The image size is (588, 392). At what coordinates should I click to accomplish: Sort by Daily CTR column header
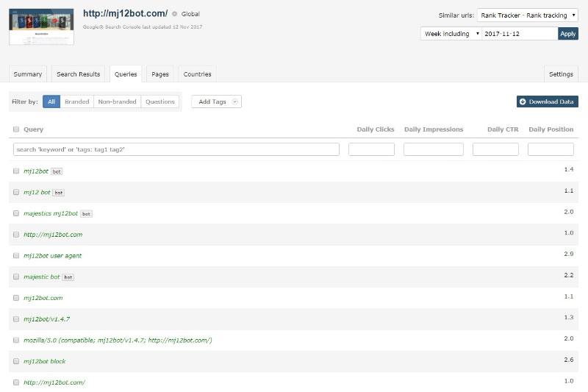coord(503,129)
